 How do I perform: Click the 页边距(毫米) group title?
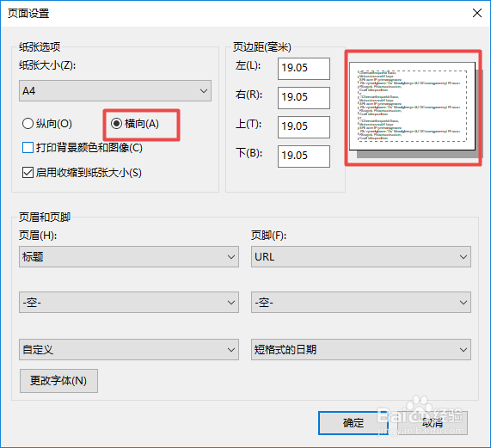pos(261,47)
